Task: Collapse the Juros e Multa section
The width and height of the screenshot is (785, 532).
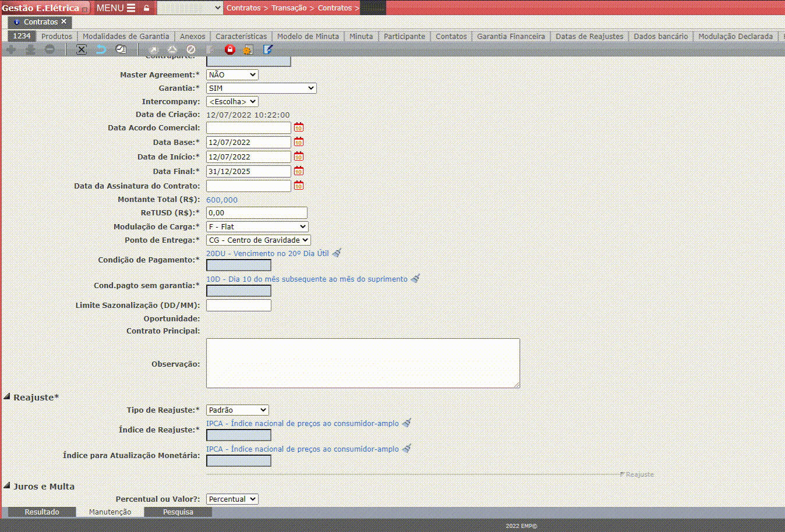Action: (x=7, y=486)
